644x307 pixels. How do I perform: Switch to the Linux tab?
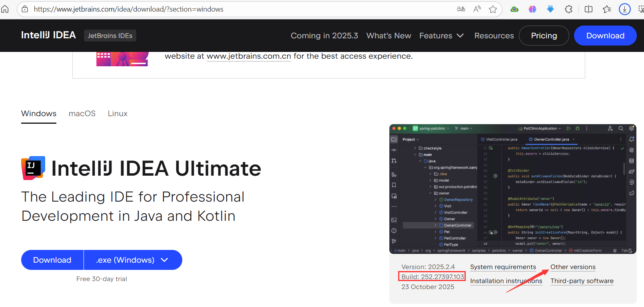[x=118, y=113]
